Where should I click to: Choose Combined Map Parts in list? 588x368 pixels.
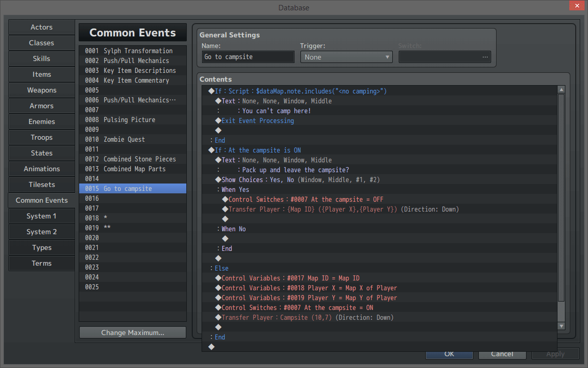133,169
